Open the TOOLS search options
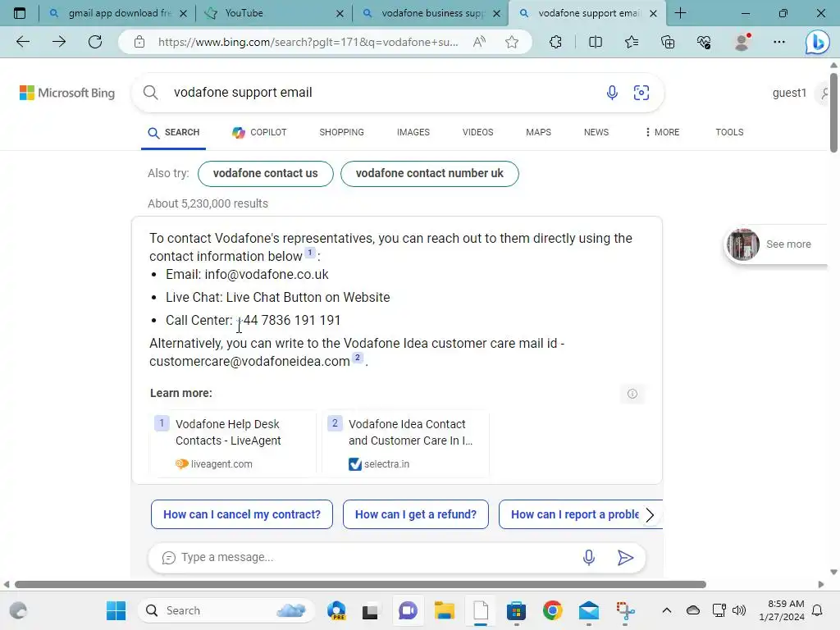840x630 pixels. coord(729,132)
